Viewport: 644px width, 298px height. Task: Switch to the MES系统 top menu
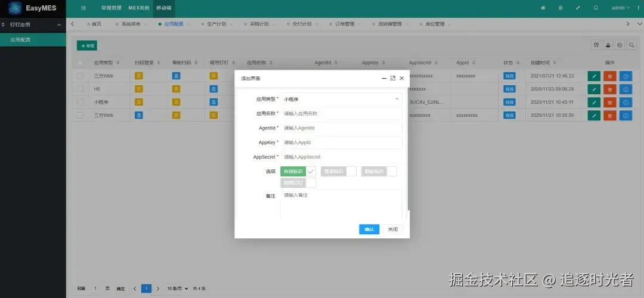pos(139,8)
